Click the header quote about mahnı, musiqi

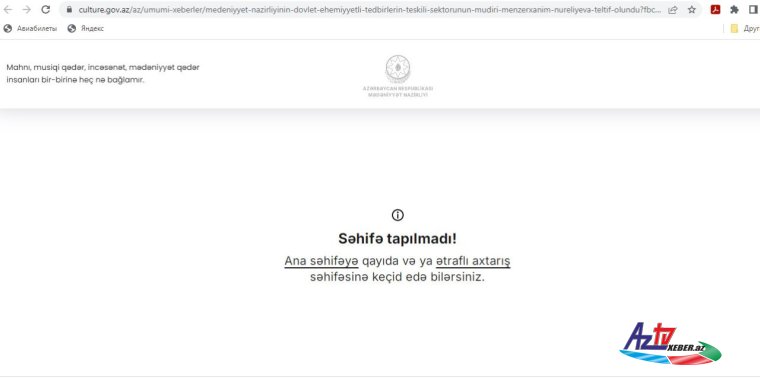coord(103,74)
